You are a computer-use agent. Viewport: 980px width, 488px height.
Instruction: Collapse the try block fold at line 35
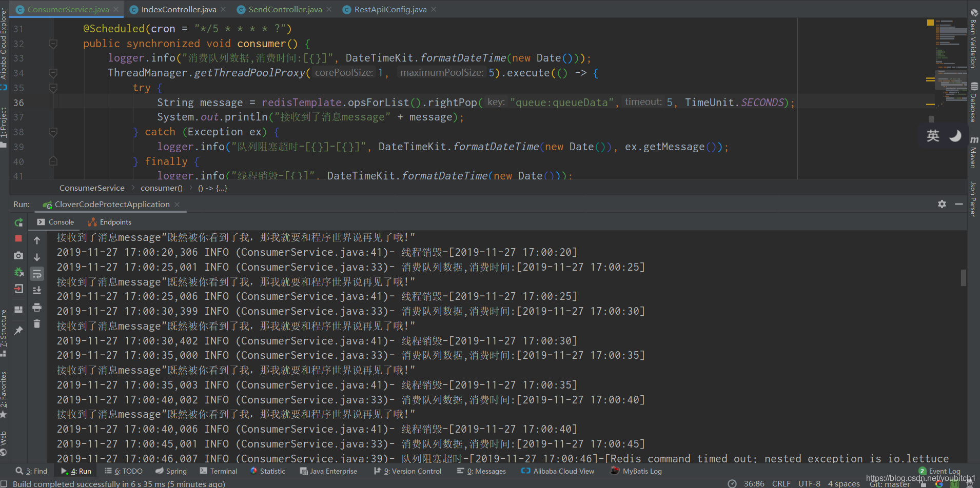coord(53,88)
